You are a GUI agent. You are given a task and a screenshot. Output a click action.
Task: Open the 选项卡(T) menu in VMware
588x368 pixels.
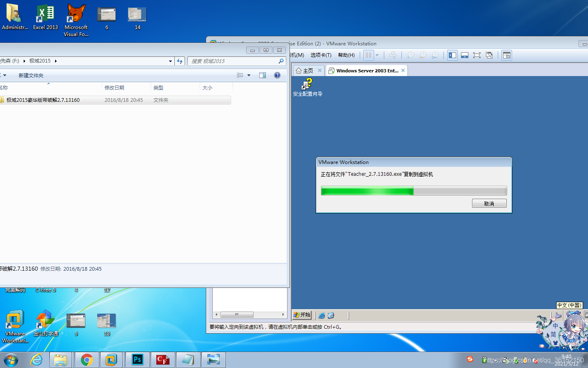321,55
